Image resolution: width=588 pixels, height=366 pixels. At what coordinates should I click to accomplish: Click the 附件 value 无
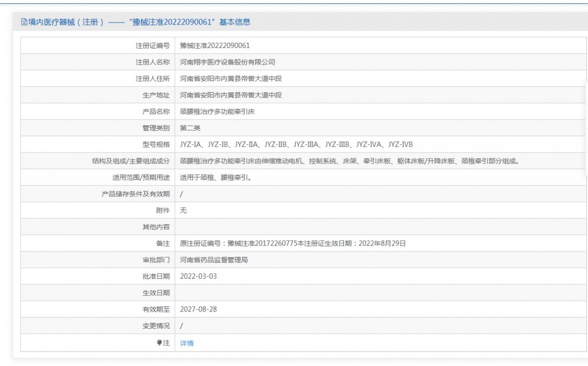[183, 210]
